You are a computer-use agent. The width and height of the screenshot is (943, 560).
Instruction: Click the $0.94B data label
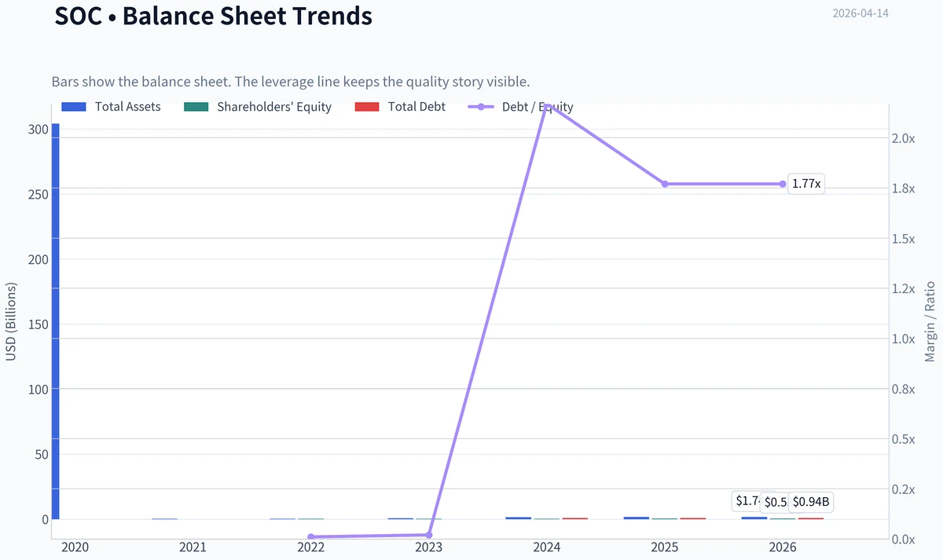(810, 502)
